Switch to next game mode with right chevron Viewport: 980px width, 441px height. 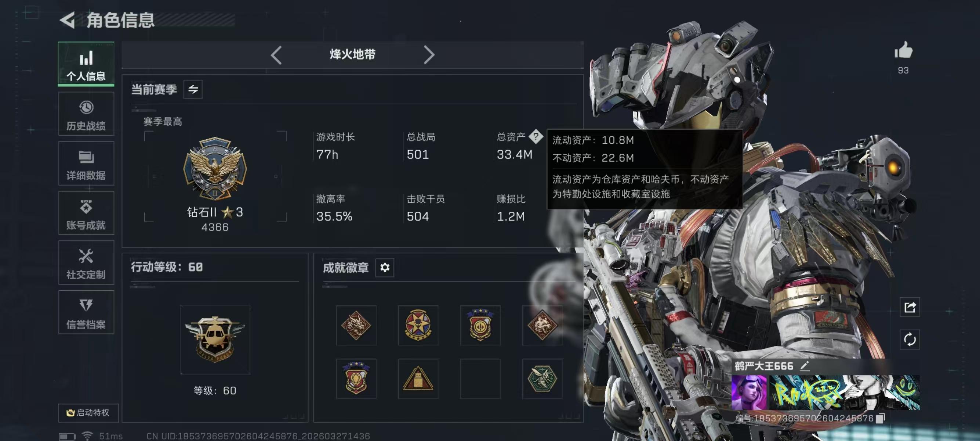coord(429,55)
